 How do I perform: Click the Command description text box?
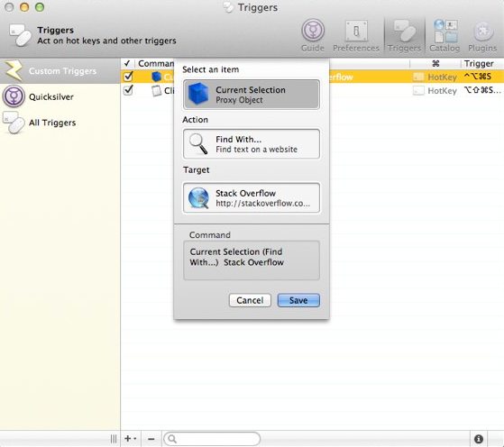[x=252, y=260]
